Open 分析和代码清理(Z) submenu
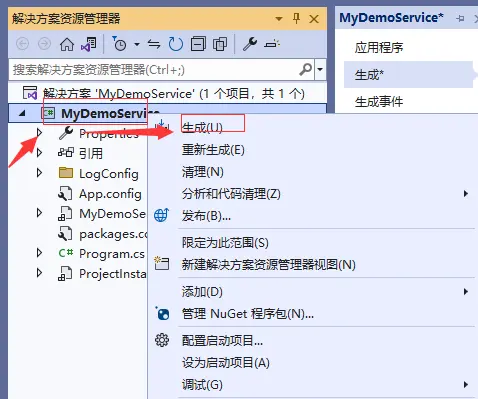 tap(231, 194)
